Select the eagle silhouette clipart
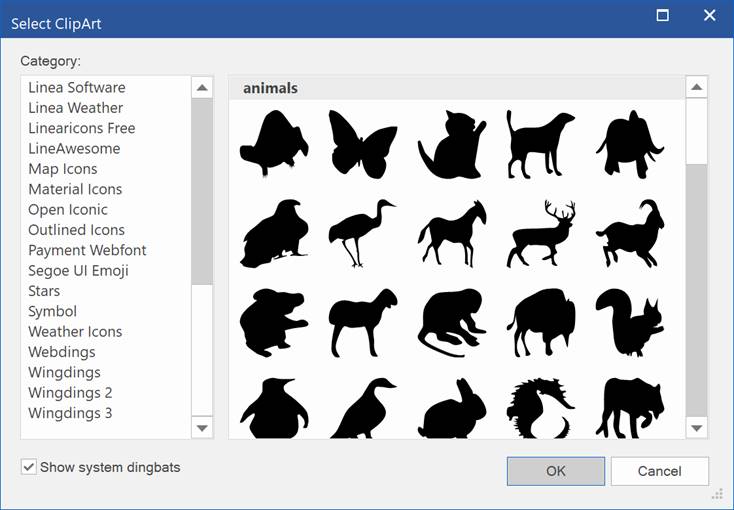This screenshot has width=734, height=510. pos(274,234)
